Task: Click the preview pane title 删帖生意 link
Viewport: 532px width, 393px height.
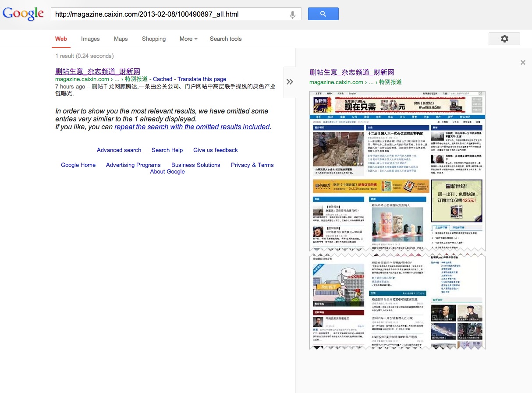Action: (352, 72)
